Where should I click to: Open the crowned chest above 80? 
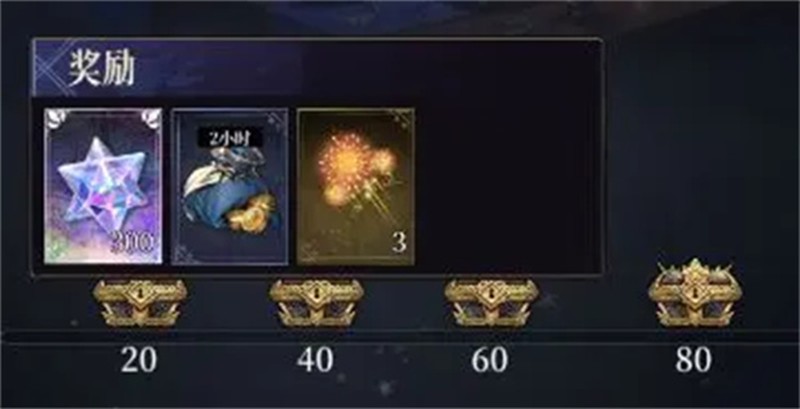click(695, 293)
